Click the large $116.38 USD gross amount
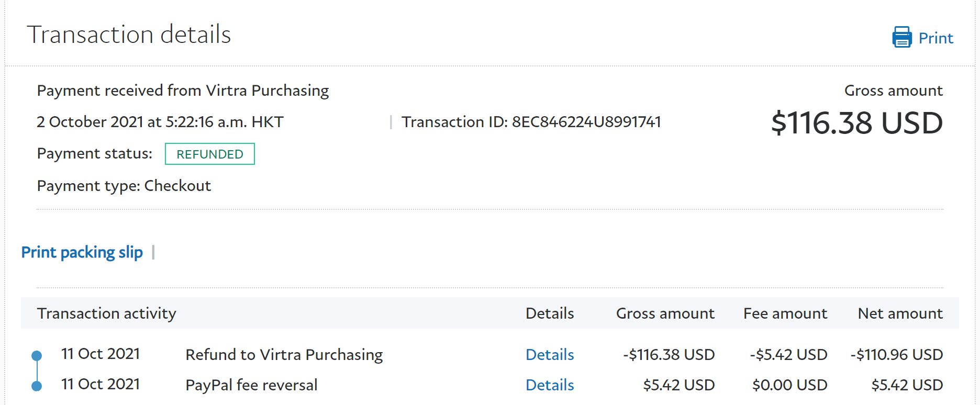The width and height of the screenshot is (980, 405). (x=856, y=123)
